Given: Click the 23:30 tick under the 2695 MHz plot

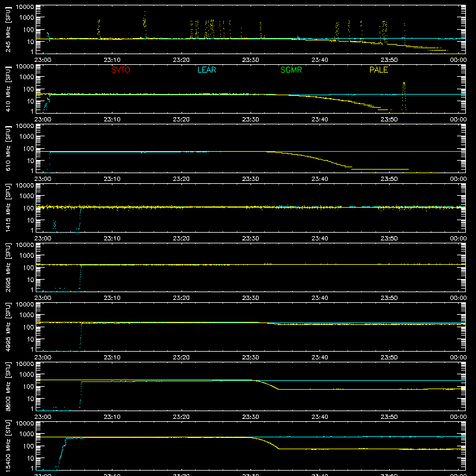Looking at the screenshot, I should pos(250,298).
